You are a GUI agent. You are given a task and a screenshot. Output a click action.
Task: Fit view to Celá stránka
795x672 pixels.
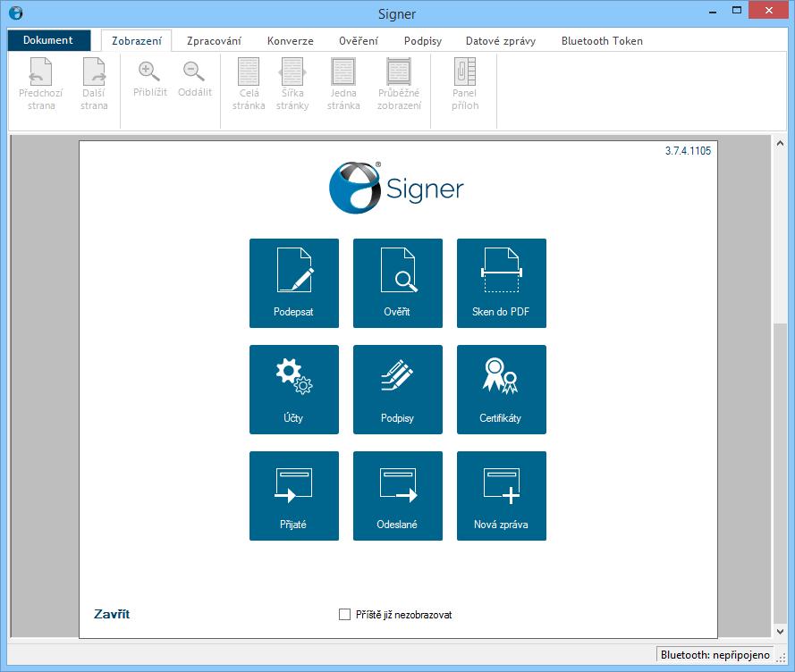tap(249, 84)
